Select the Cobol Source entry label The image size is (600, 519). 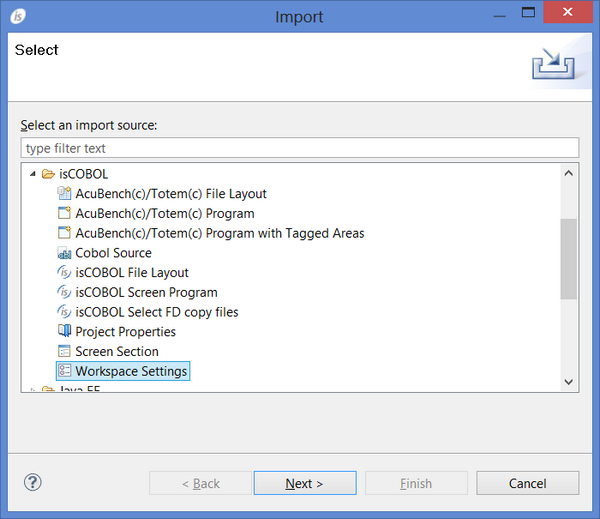(x=113, y=253)
